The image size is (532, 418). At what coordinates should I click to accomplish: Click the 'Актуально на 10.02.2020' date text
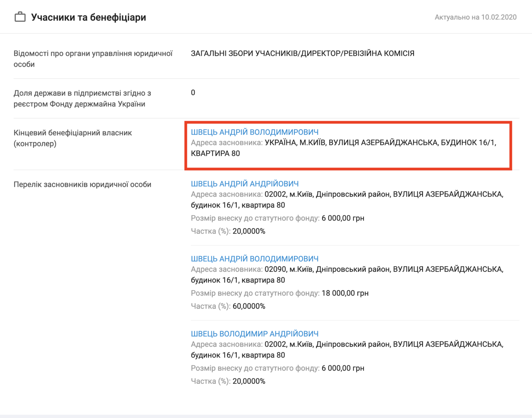click(x=475, y=17)
